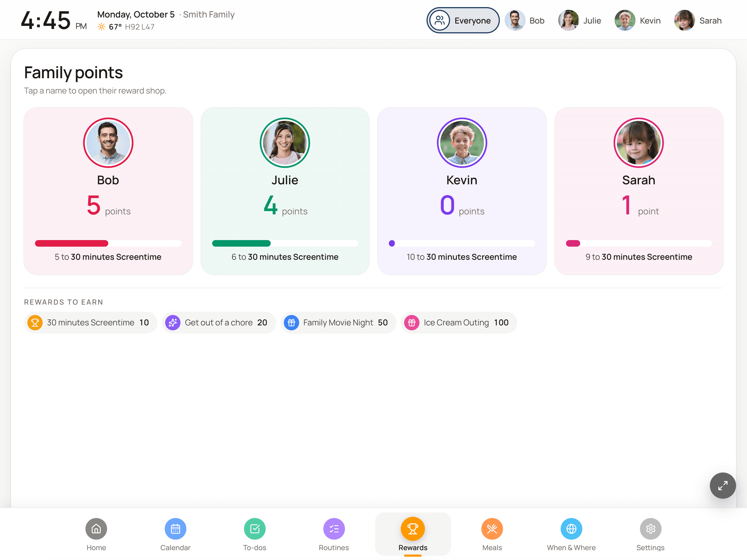747x560 pixels.
Task: Select the 30 minutes Screentime reward chip
Action: tap(91, 323)
